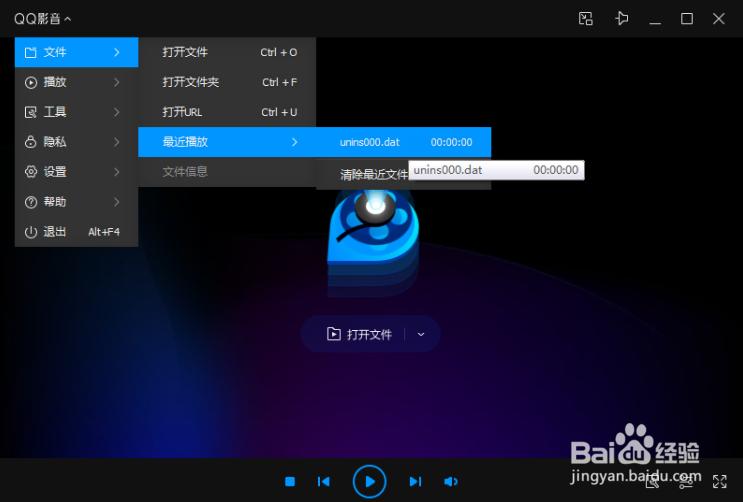Click the stop playback button
This screenshot has width=743, height=502.
point(290,482)
